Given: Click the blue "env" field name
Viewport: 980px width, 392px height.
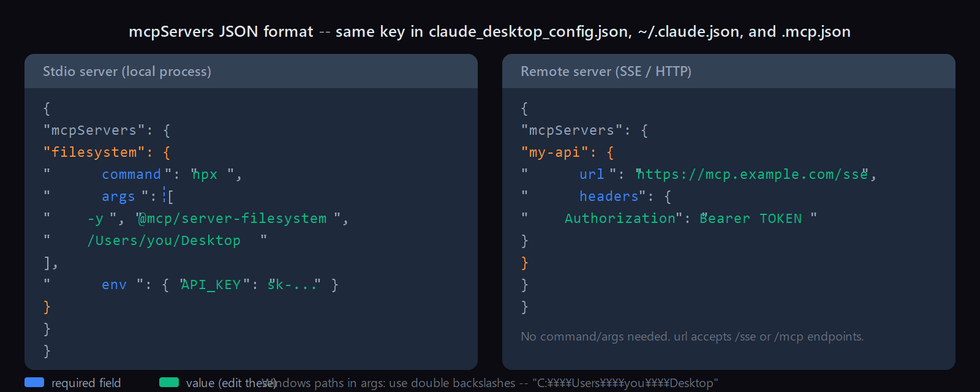Looking at the screenshot, I should click(114, 285).
